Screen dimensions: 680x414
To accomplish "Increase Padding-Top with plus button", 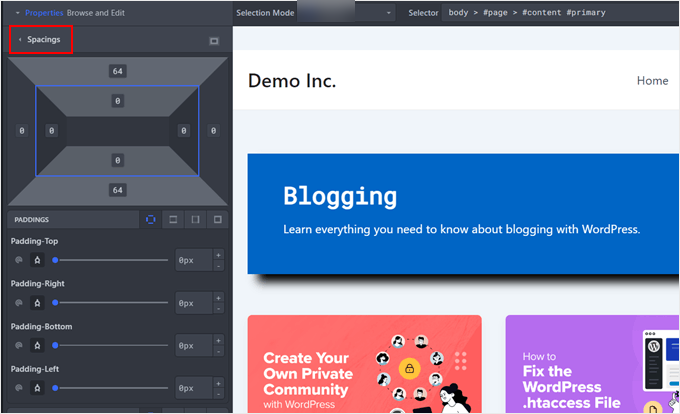I will [219, 255].
